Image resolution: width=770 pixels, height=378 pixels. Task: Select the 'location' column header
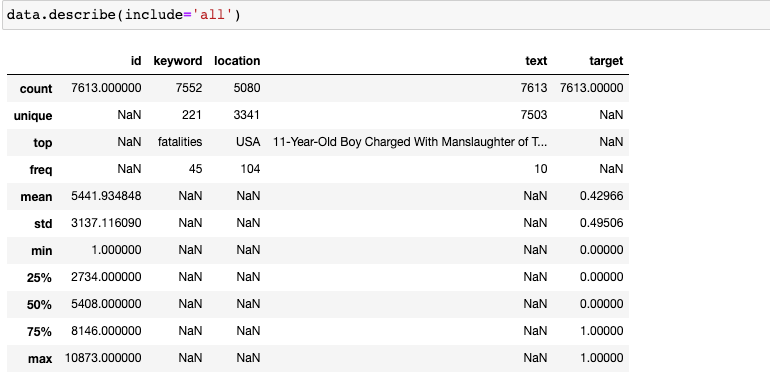[x=237, y=61]
